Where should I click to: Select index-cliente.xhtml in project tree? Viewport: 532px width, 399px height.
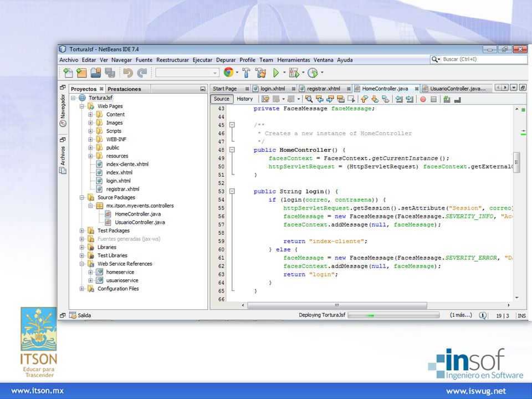pos(127,164)
